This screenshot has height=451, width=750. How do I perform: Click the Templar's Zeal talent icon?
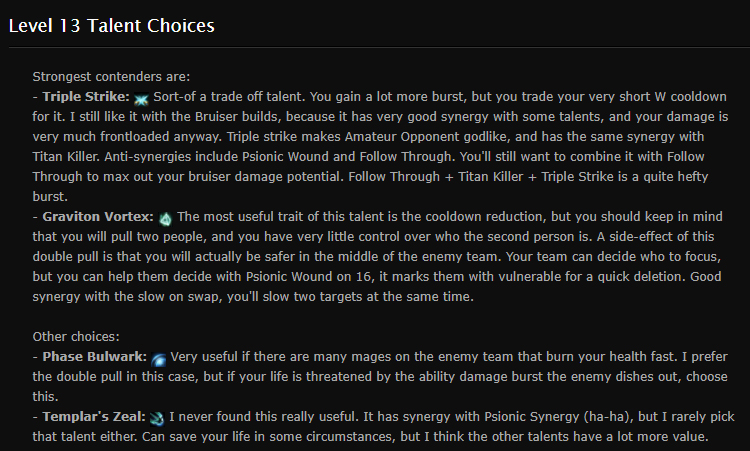coord(157,419)
